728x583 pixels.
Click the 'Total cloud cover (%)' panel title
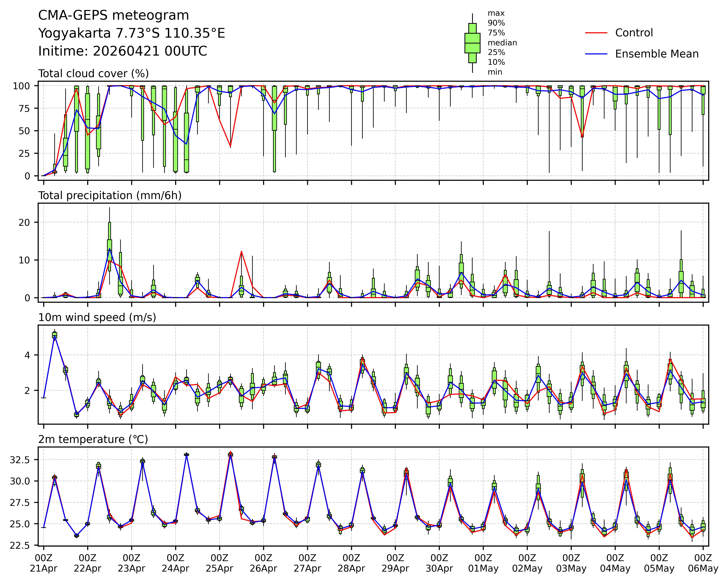click(x=94, y=74)
